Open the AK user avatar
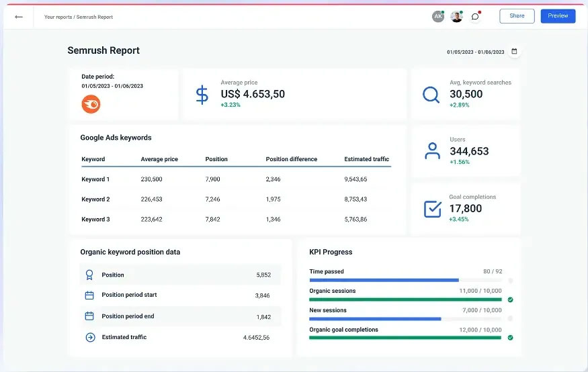 (438, 17)
